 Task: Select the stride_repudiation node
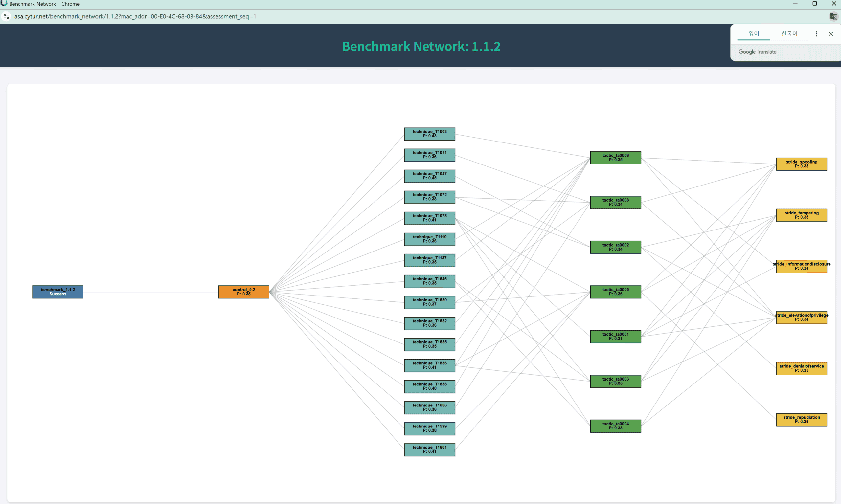tap(801, 419)
